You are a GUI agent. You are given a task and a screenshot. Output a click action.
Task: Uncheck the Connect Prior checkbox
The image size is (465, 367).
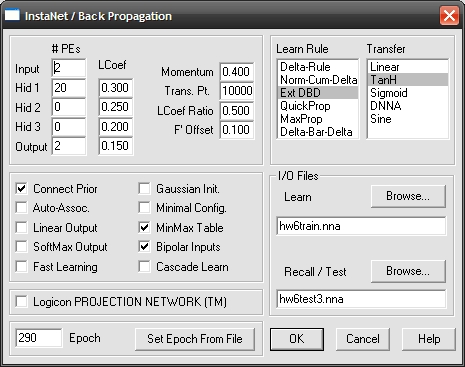tap(22, 189)
